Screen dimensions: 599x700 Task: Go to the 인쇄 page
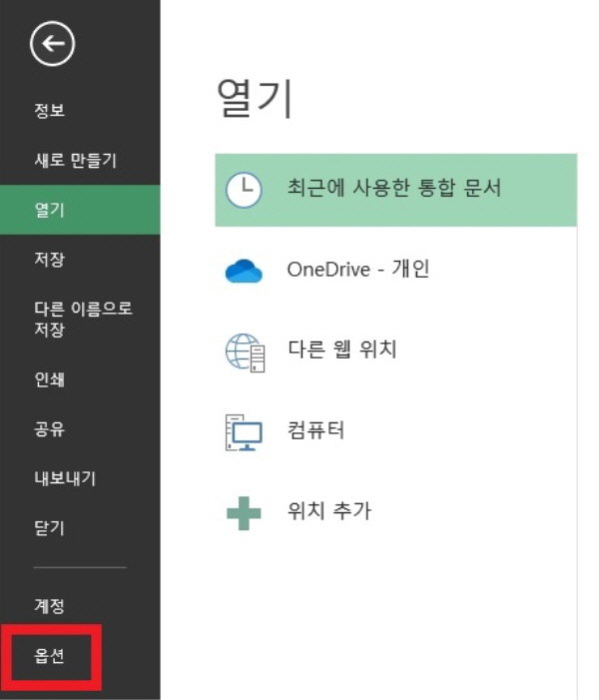point(50,379)
